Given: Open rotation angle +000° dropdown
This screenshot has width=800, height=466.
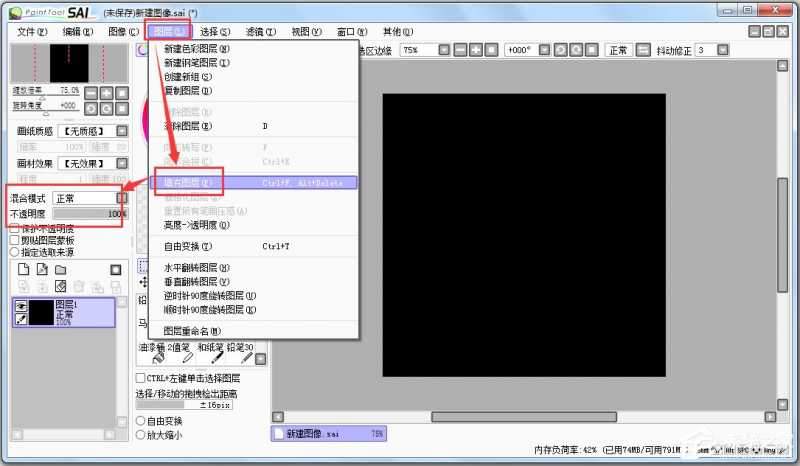Looking at the screenshot, I should 544,50.
